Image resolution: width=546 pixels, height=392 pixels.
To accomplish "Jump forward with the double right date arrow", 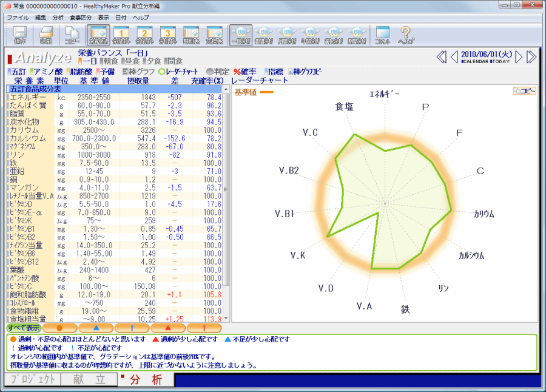I will point(531,57).
